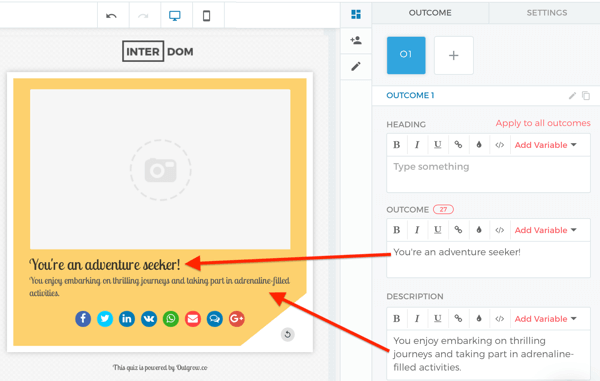Click the image placeholder camera icon
The image size is (600, 381).
tap(160, 170)
